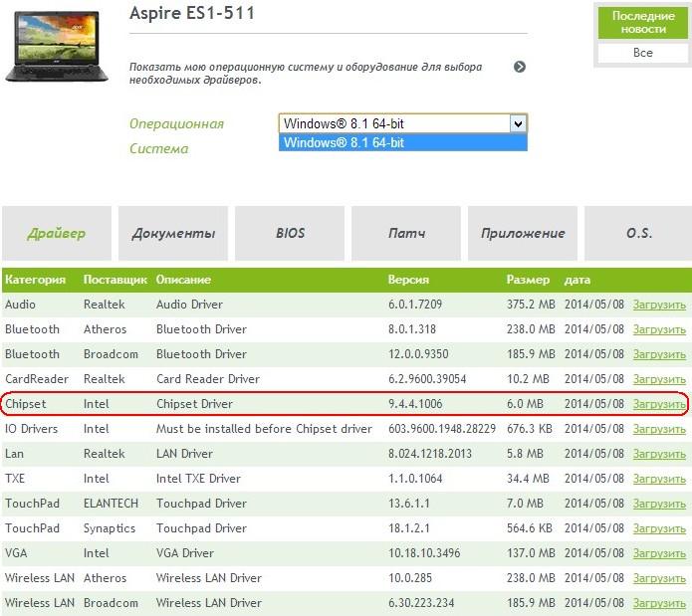Download the Realtek Audio Driver

(x=659, y=305)
